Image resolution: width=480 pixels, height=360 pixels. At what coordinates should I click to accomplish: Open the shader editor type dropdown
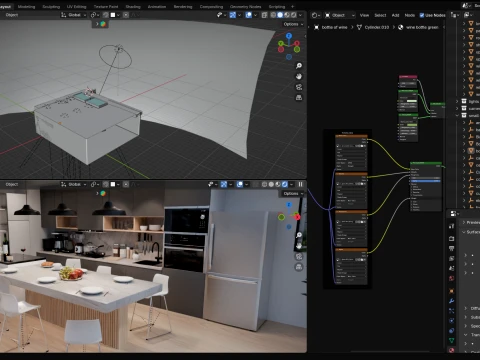click(315, 15)
